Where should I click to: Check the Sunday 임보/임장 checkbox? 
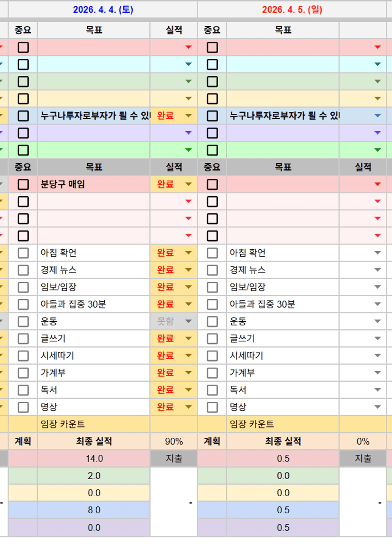coord(212,287)
